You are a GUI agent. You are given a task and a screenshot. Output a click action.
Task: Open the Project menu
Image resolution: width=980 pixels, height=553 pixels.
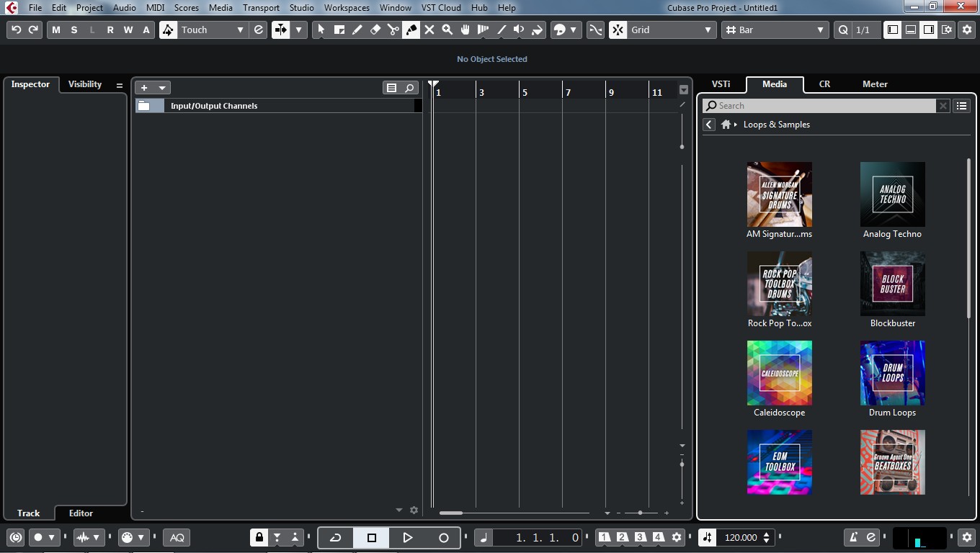[x=89, y=8]
